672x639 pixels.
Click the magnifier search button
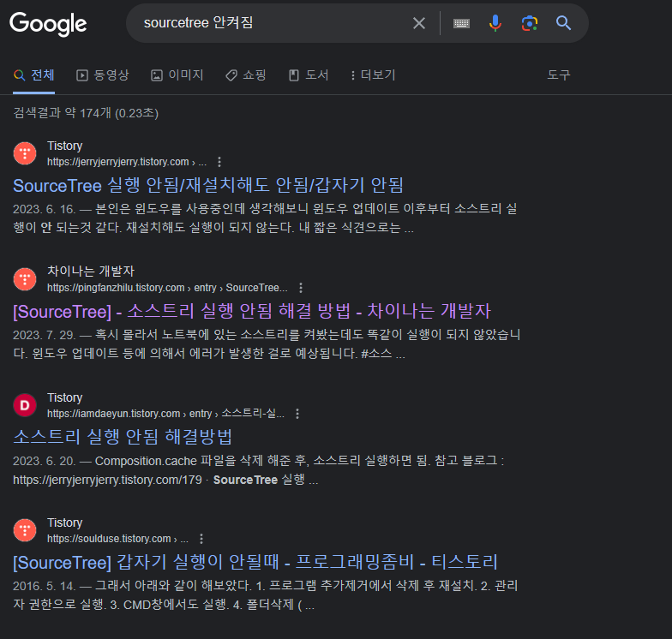pos(563,23)
